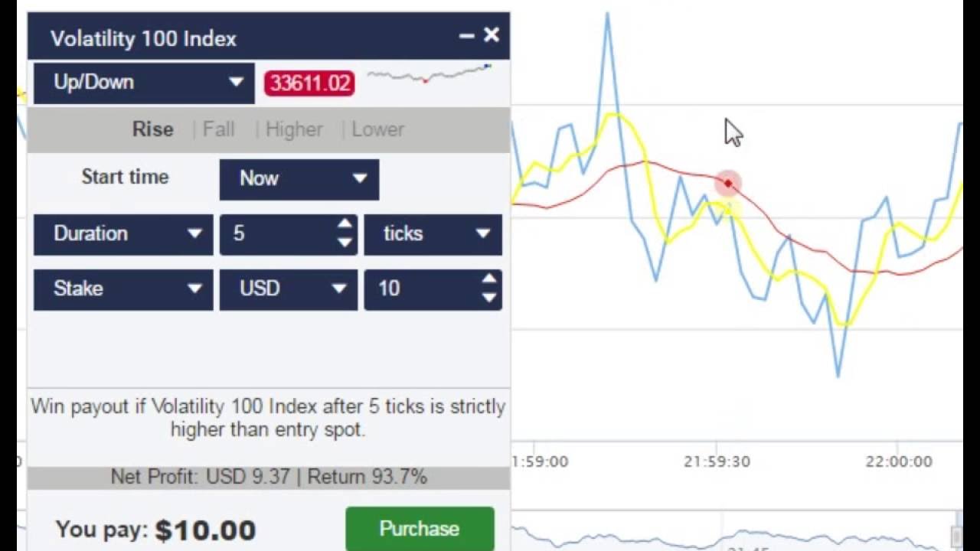This screenshot has height=551, width=980.
Task: Increase the duration value with up arrow
Action: [345, 224]
